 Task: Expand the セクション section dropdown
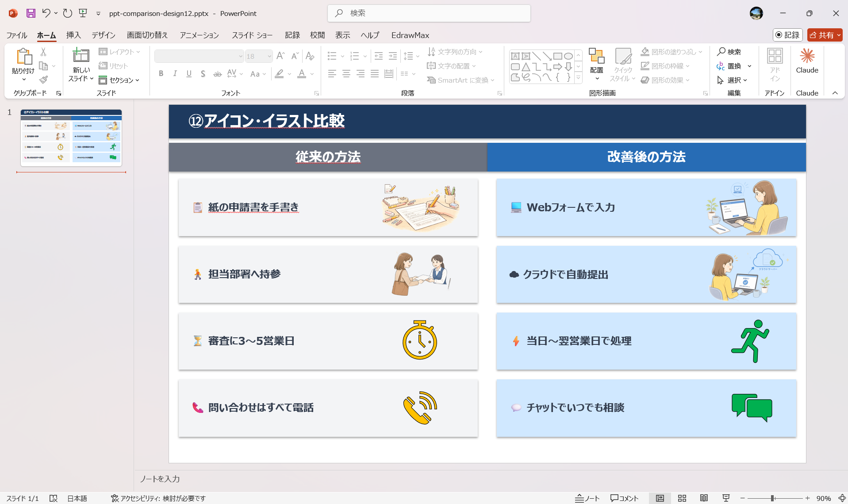pos(119,80)
